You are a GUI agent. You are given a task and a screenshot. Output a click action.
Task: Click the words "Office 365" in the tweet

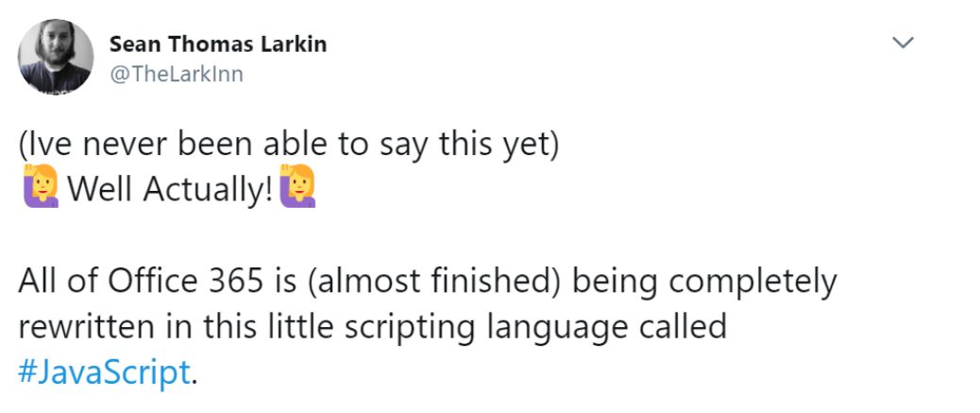[174, 282]
